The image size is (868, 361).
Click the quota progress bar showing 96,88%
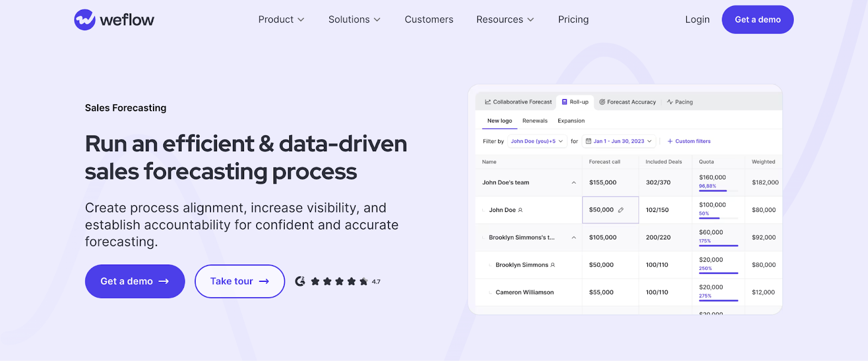pyautogui.click(x=718, y=191)
